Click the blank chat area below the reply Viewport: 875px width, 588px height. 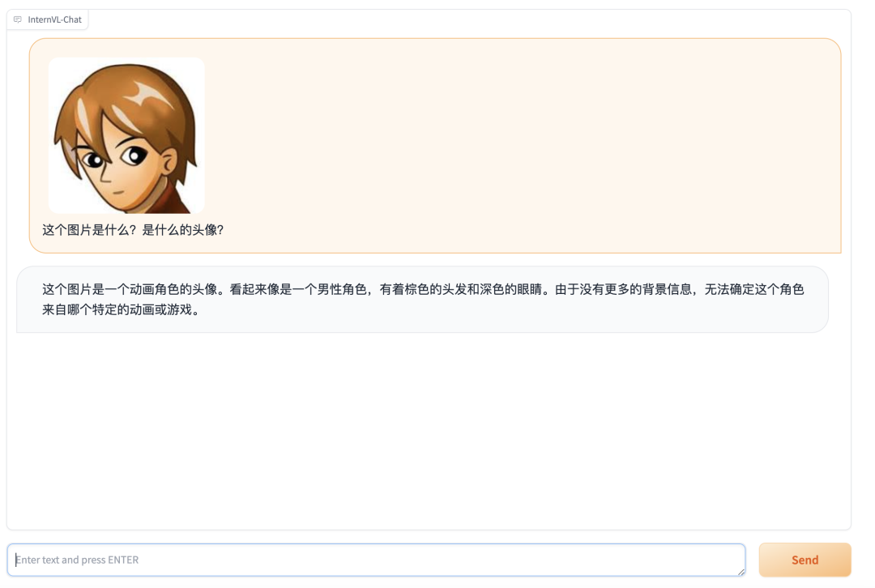point(429,429)
